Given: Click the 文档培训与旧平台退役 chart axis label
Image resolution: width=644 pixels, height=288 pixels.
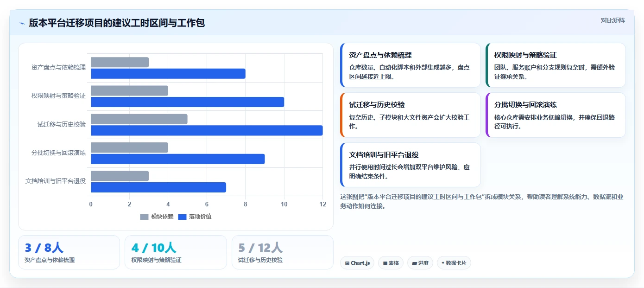Looking at the screenshot, I should pos(56,181).
